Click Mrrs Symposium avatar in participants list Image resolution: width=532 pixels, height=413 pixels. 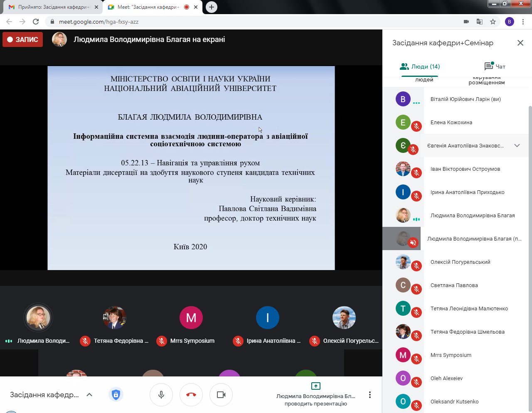coord(403,355)
